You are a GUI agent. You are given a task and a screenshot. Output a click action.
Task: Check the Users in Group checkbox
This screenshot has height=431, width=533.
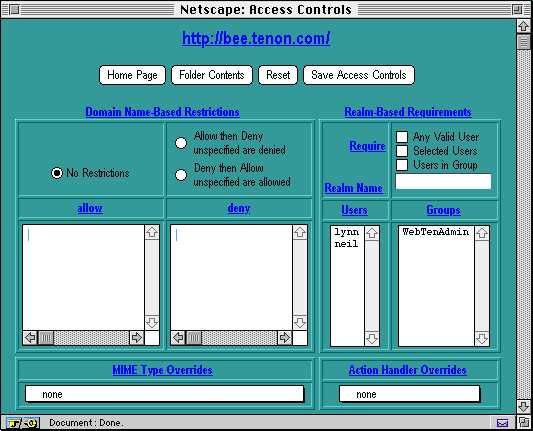[x=402, y=165]
